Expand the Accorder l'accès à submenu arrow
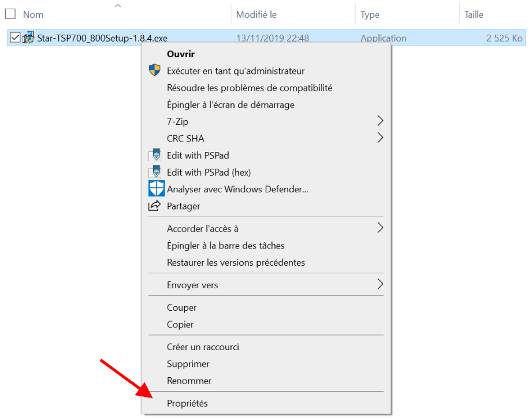Screen dimensions: 528x420 click(x=380, y=228)
